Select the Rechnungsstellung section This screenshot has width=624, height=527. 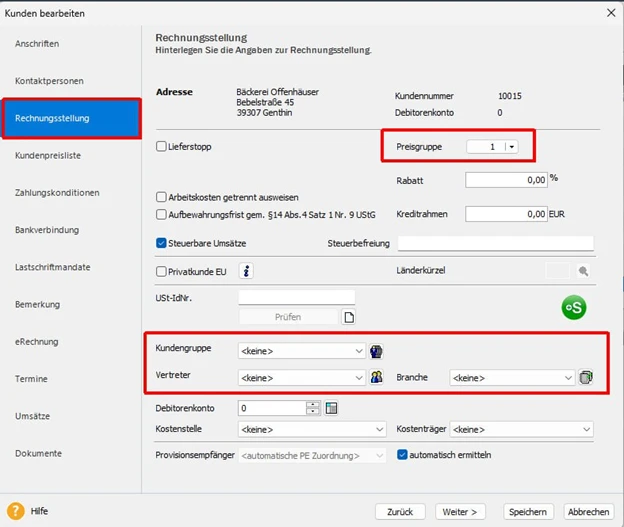pos(72,118)
